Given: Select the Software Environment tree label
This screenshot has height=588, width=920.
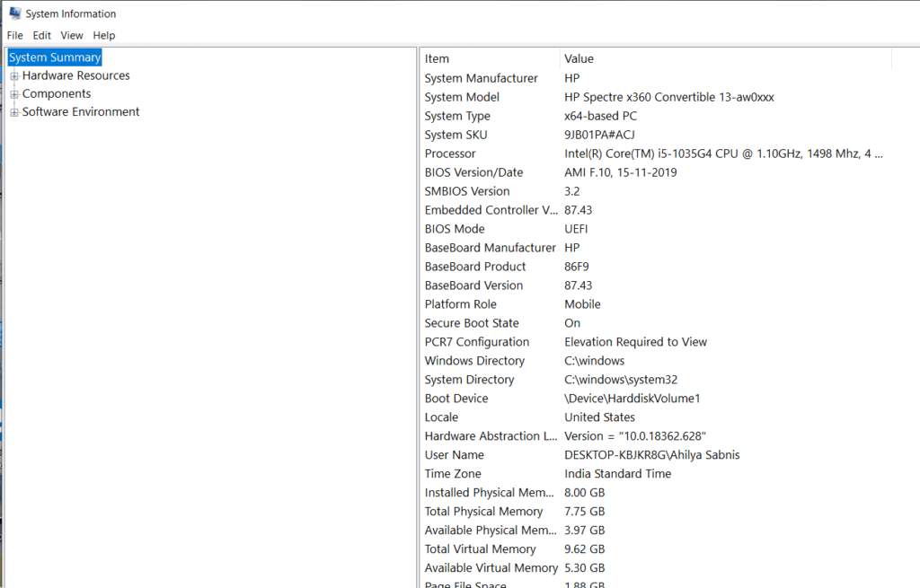Looking at the screenshot, I should 81,112.
